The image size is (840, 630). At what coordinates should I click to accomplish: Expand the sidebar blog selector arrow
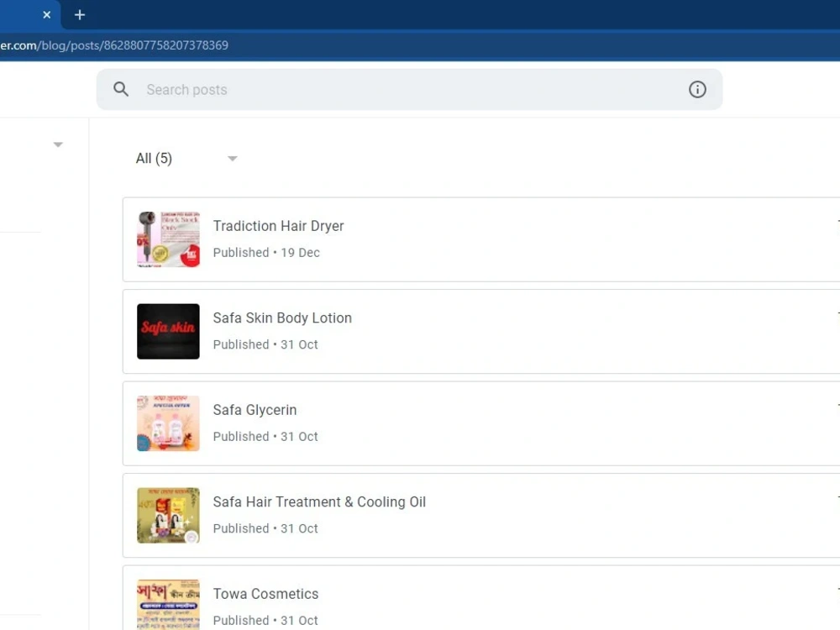58,144
